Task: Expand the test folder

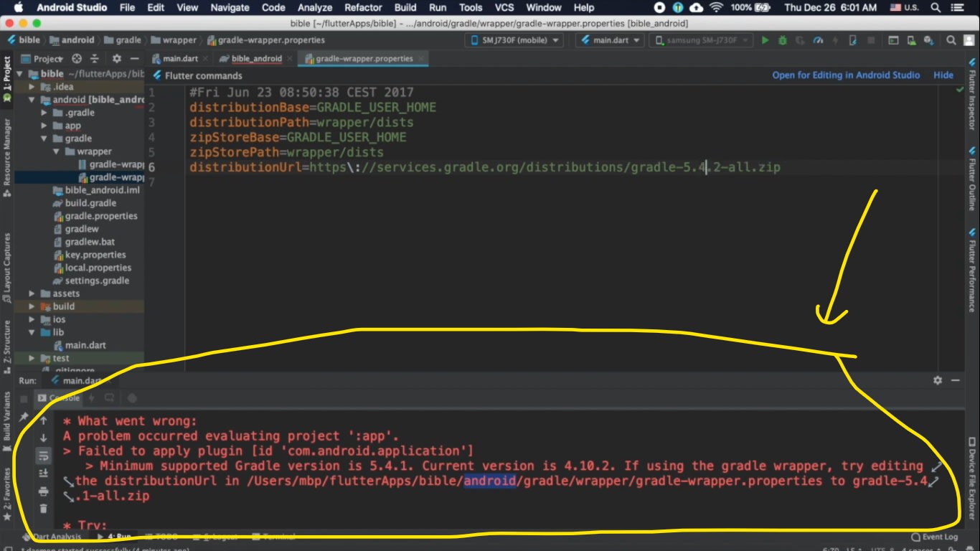Action: point(32,358)
